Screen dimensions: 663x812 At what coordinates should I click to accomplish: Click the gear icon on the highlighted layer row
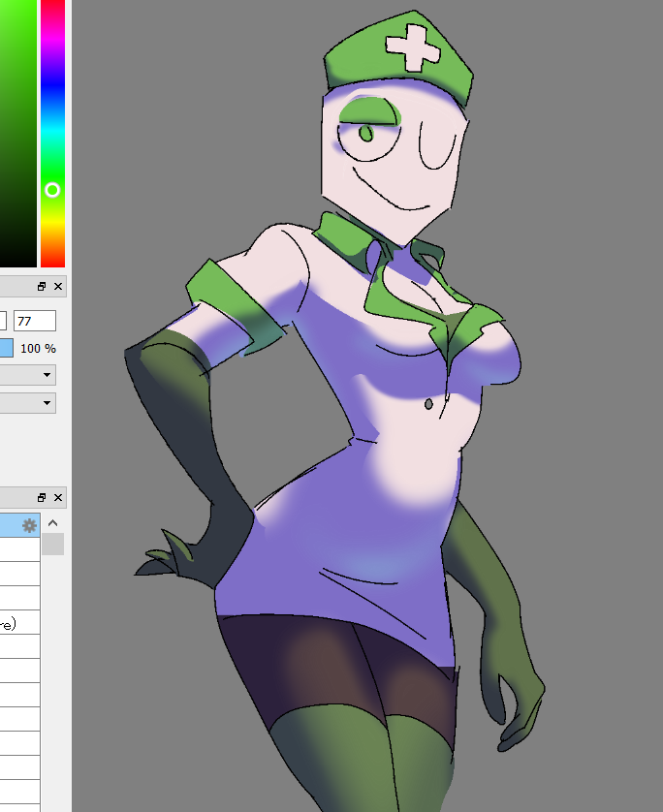29,525
